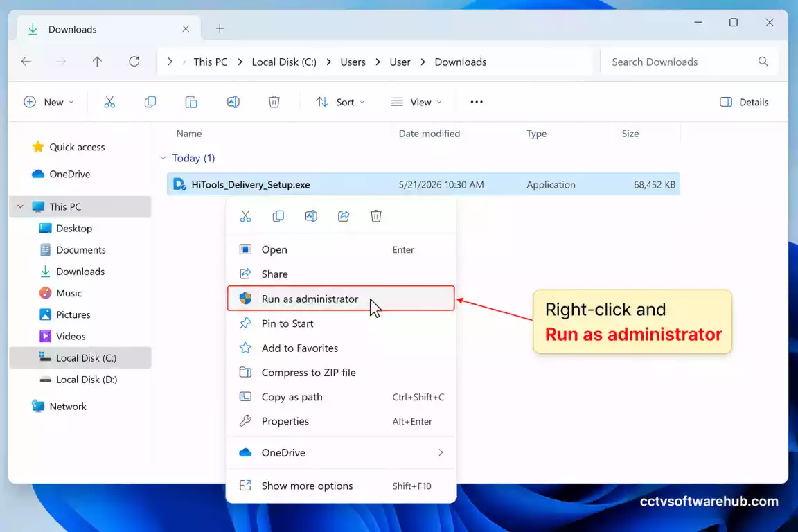Viewport: 798px width, 532px height.
Task: Click the Cut icon in the context menu
Action: click(245, 216)
